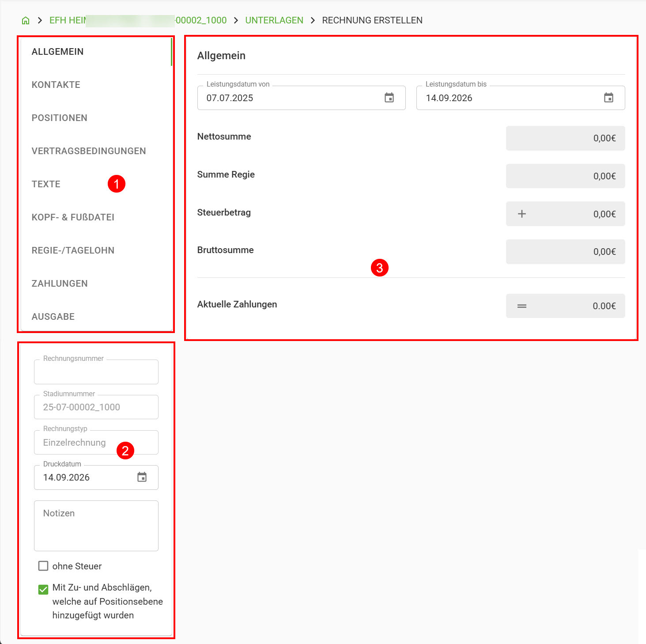The height and width of the screenshot is (644, 646).
Task: Open calendar picker for Druckdatum
Action: [x=142, y=477]
